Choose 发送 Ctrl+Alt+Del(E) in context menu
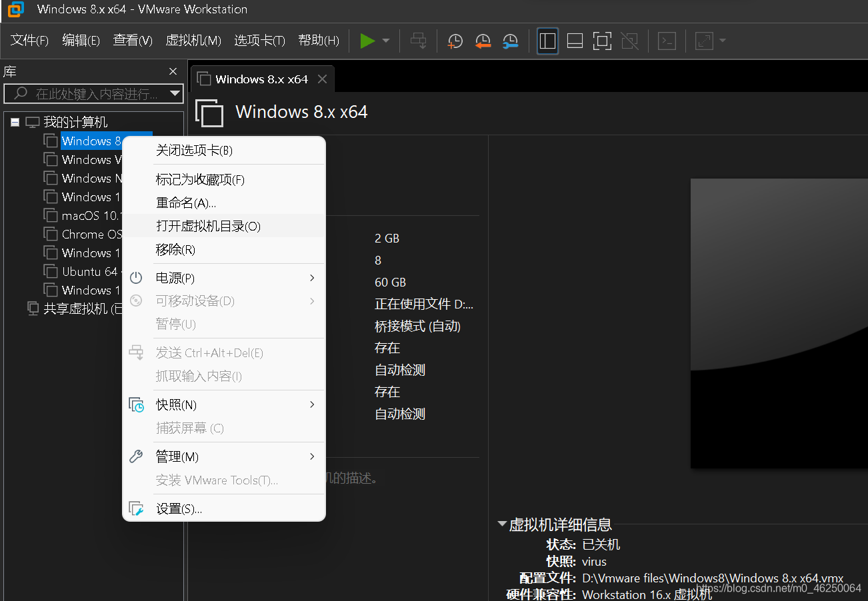 point(224,353)
